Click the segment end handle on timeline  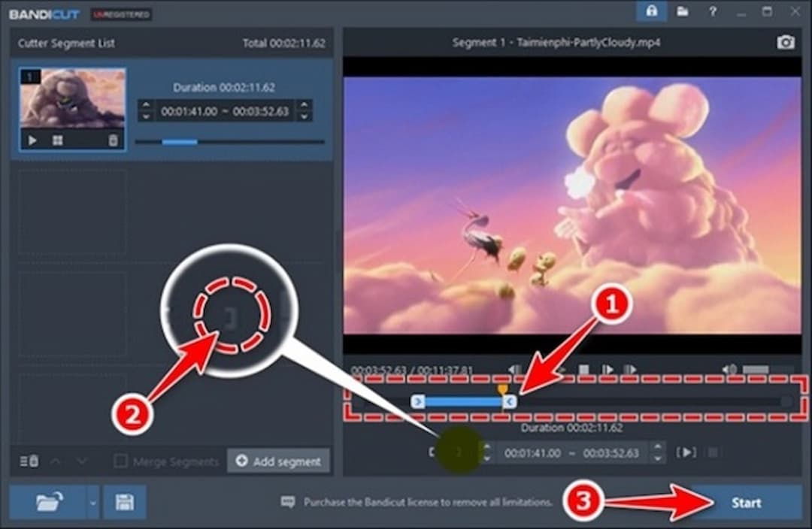[x=510, y=401]
